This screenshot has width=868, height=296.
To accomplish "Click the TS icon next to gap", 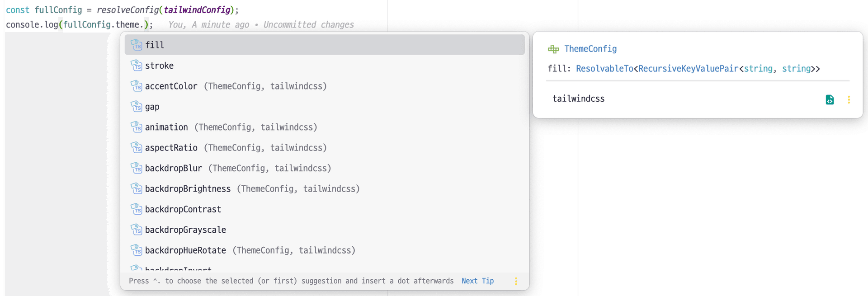I will (x=136, y=107).
